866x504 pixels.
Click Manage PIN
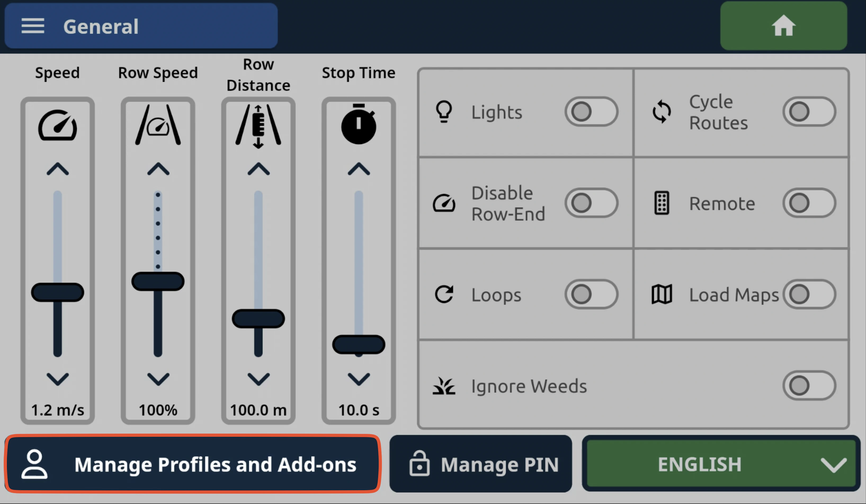tap(481, 465)
